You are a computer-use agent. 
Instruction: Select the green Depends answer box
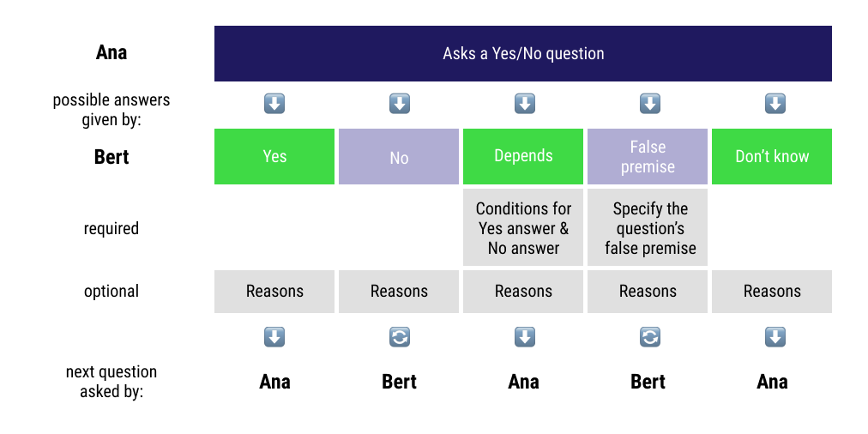(x=523, y=156)
